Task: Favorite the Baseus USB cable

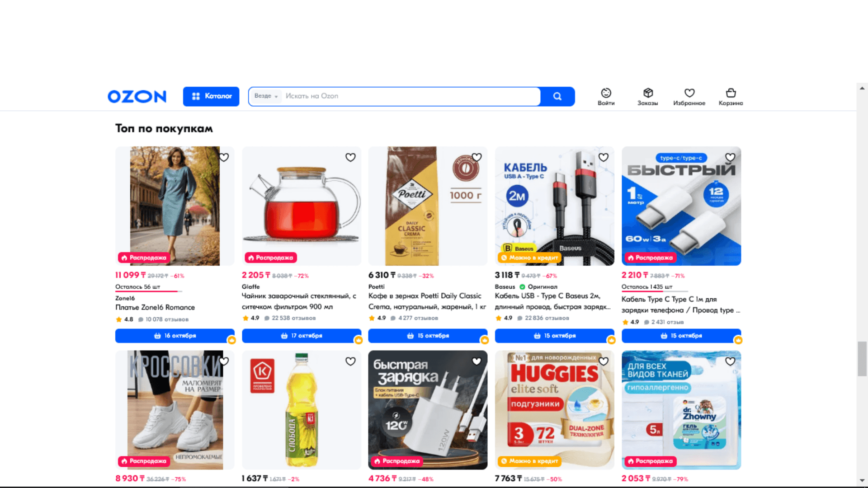Action: (x=604, y=157)
